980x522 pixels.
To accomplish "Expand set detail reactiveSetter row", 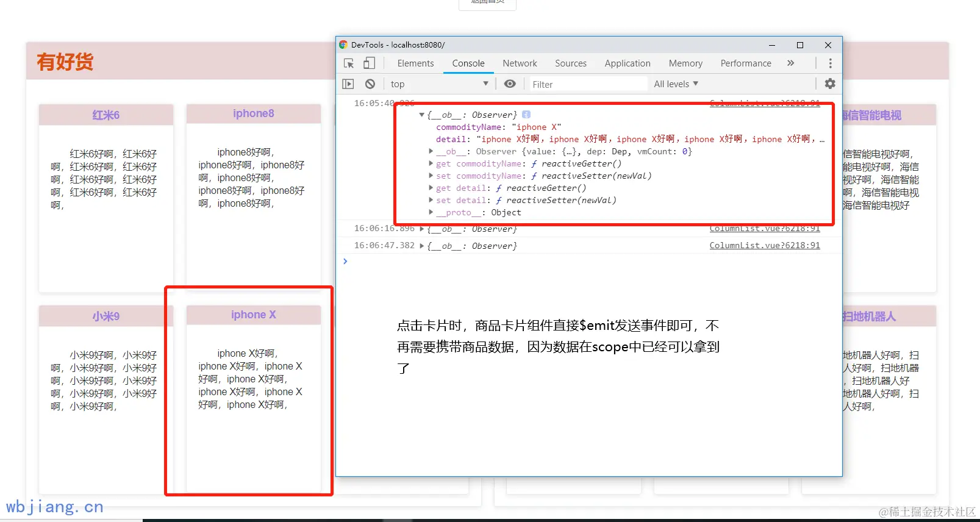I will (x=431, y=200).
